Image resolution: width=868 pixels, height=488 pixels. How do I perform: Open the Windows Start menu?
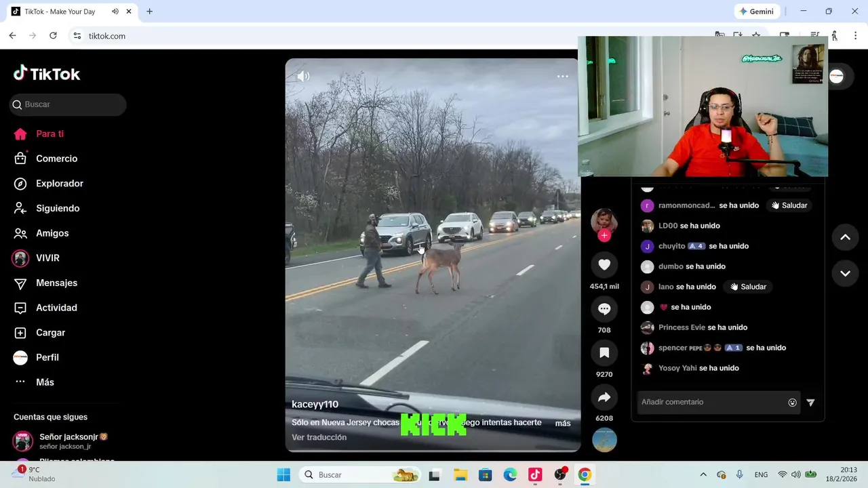point(283,475)
